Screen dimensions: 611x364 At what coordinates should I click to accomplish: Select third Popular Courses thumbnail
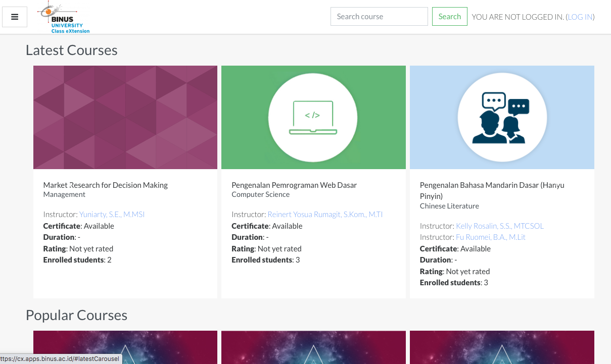pos(501,347)
